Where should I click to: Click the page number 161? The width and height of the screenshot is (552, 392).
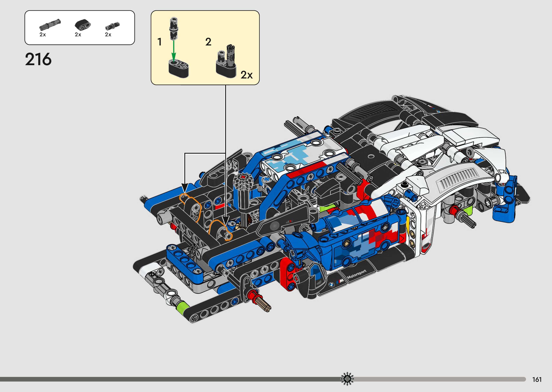click(x=537, y=379)
